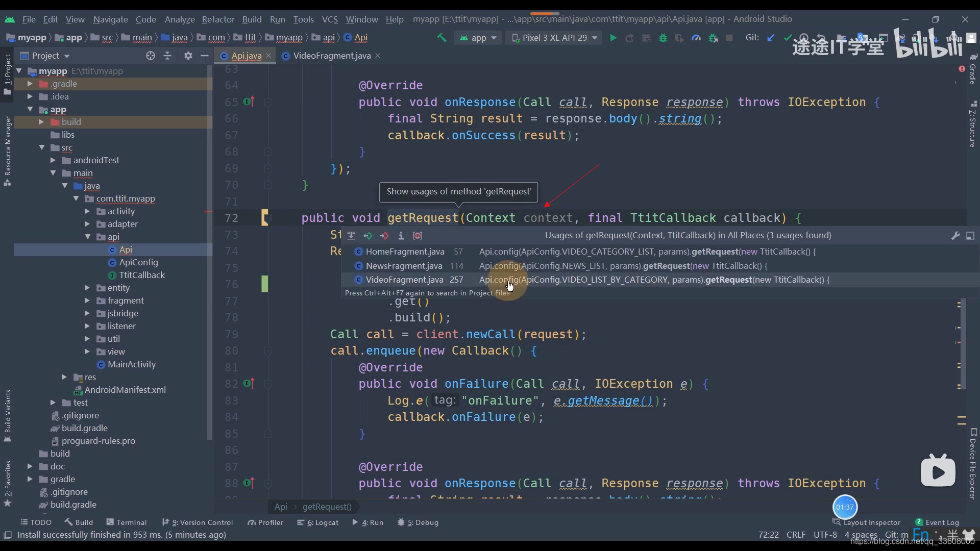Click the override gutter icon on line 82
This screenshot has width=980, height=551.
click(249, 384)
